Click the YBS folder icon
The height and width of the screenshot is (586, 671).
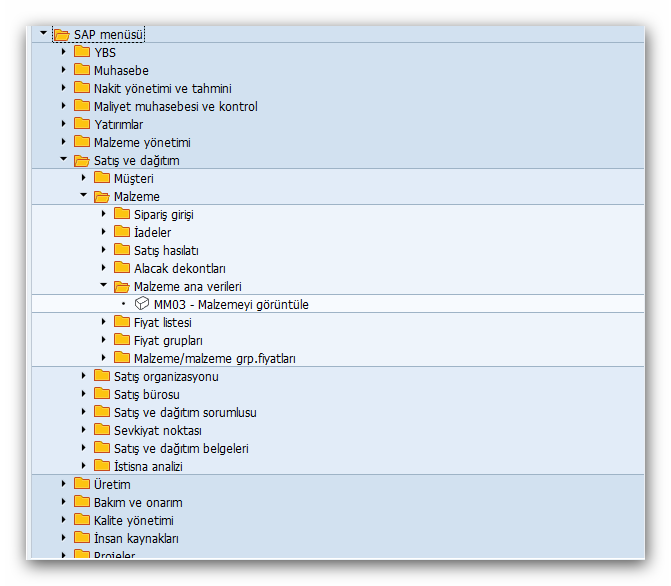tap(82, 52)
